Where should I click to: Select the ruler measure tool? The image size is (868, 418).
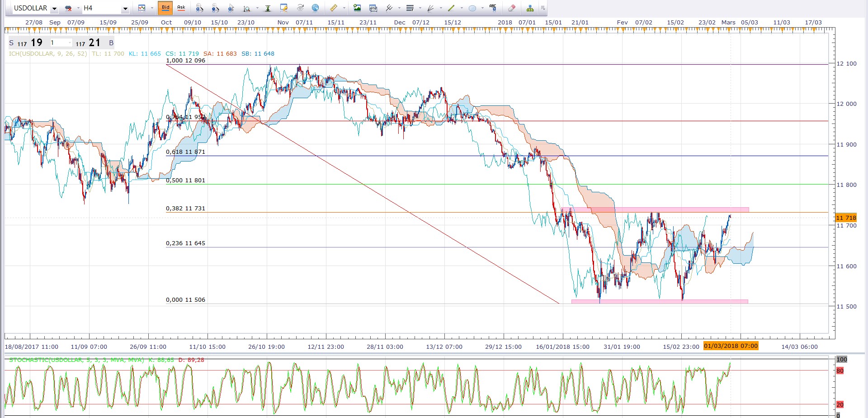[x=334, y=8]
